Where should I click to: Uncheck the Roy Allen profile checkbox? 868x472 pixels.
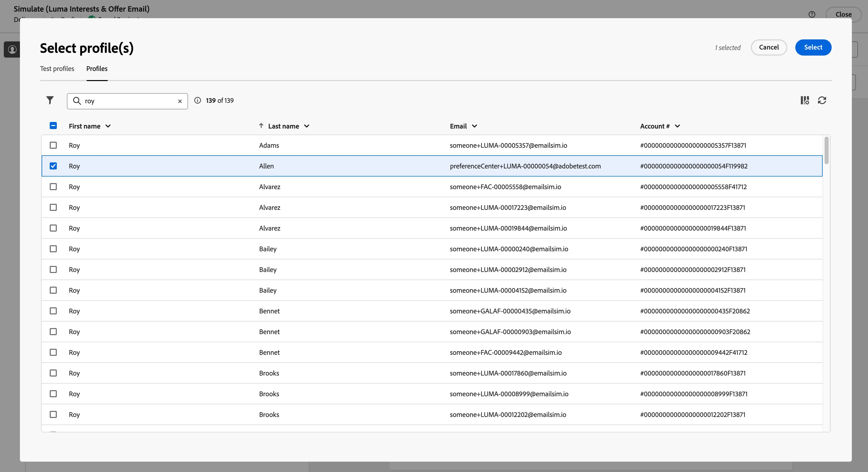[53, 166]
